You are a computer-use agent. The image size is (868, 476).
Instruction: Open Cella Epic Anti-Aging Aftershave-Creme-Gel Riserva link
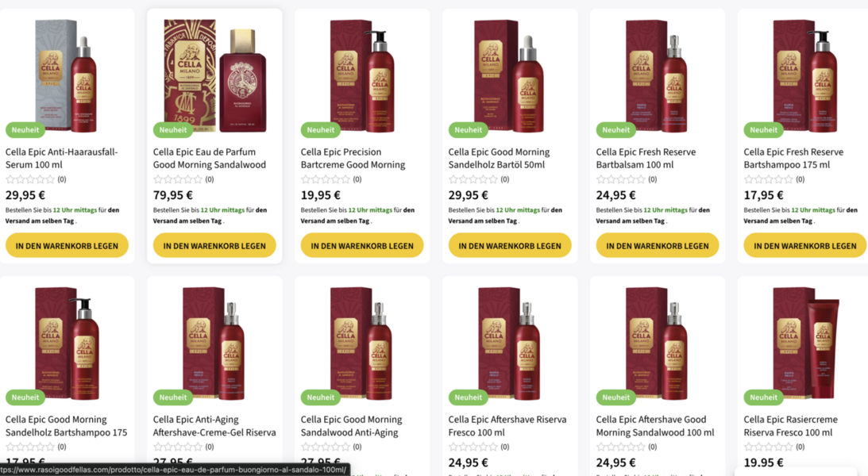(x=214, y=426)
